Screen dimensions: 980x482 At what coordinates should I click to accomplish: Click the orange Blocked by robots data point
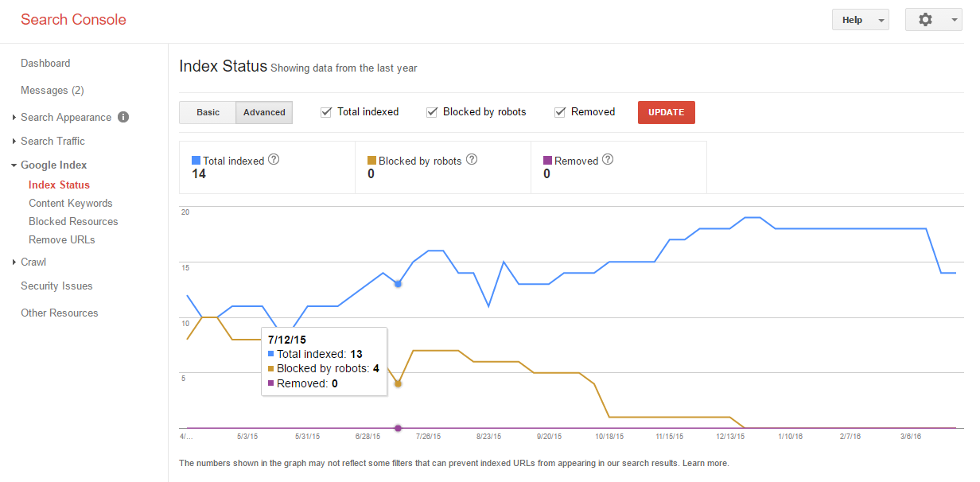click(x=398, y=383)
